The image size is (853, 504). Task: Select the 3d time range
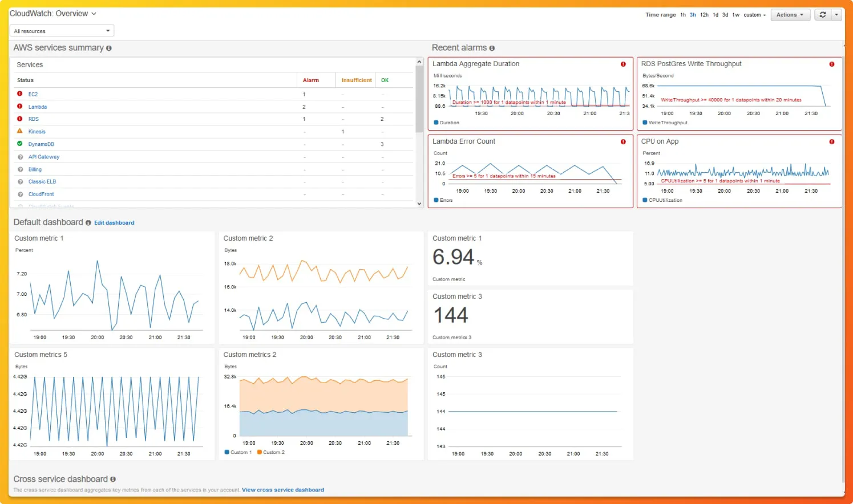[725, 15]
